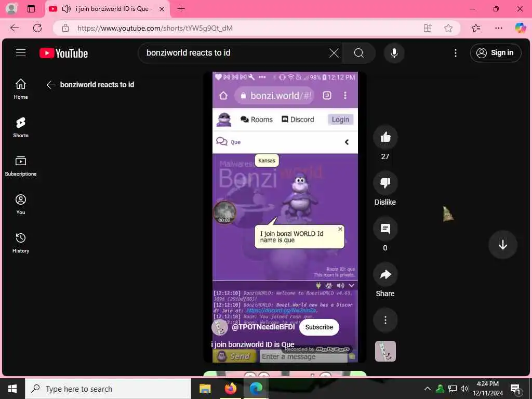Open Firefox from the taskbar
Screen dimensions: 532x399
[x=230, y=389]
